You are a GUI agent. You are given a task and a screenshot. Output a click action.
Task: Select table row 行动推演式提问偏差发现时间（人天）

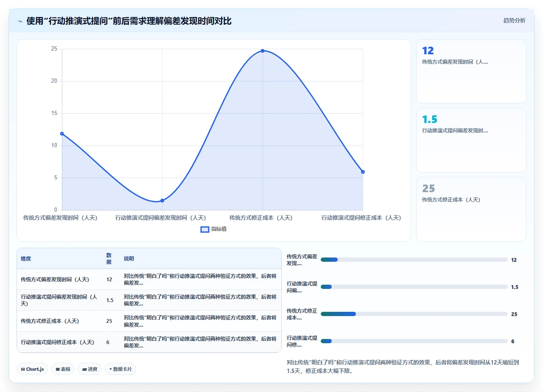149,300
